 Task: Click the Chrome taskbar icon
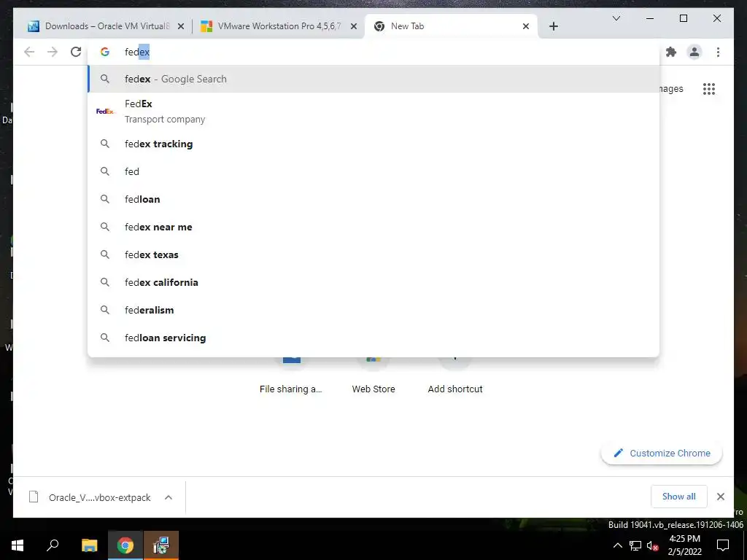tap(125, 545)
